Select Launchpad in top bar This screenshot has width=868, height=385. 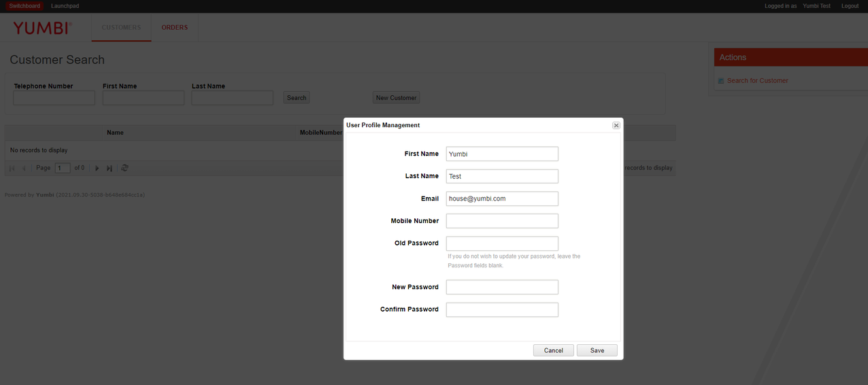pos(65,6)
